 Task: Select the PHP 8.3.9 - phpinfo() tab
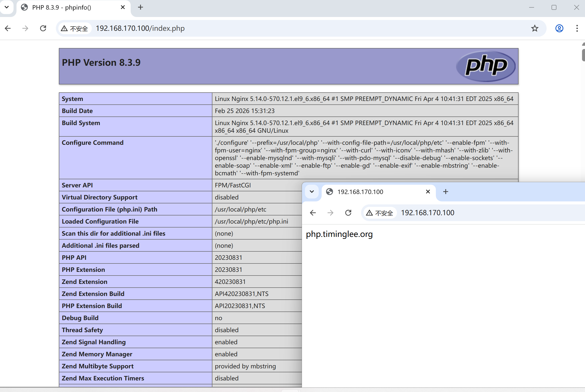tap(67, 7)
